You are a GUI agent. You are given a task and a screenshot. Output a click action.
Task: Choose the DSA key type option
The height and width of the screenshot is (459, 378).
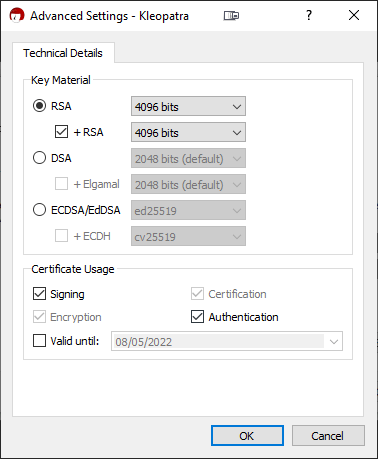click(x=39, y=158)
